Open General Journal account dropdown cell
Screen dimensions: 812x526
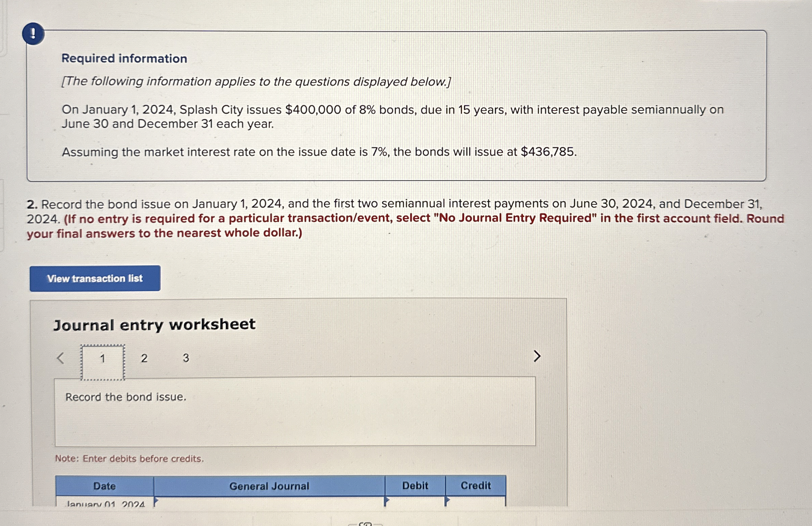(x=269, y=502)
